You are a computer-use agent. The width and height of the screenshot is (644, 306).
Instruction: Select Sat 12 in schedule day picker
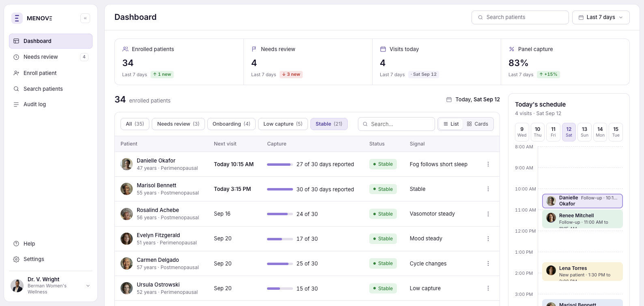point(569,132)
